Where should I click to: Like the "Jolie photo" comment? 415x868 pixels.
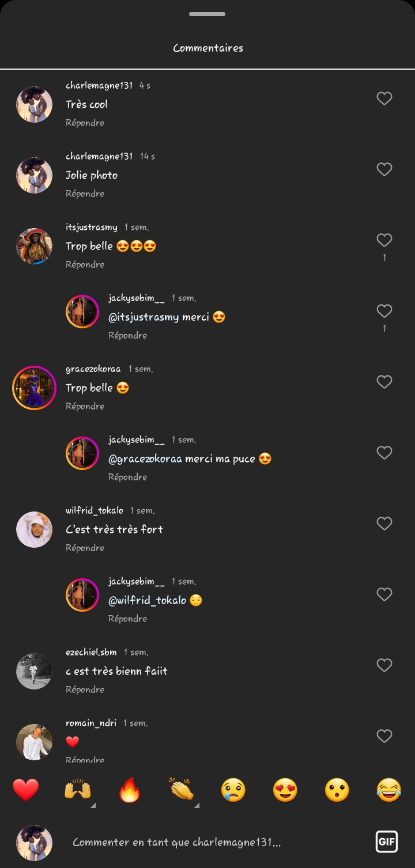pyautogui.click(x=384, y=169)
